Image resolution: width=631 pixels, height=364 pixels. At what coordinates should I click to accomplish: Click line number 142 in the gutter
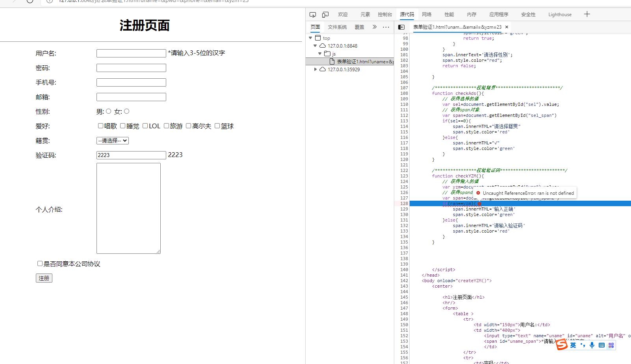(x=404, y=281)
